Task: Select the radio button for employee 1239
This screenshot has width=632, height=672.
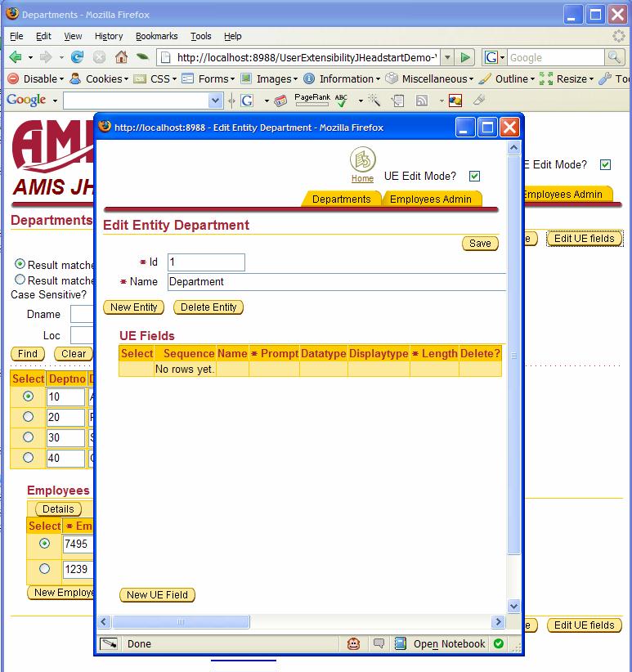Action: pyautogui.click(x=45, y=569)
